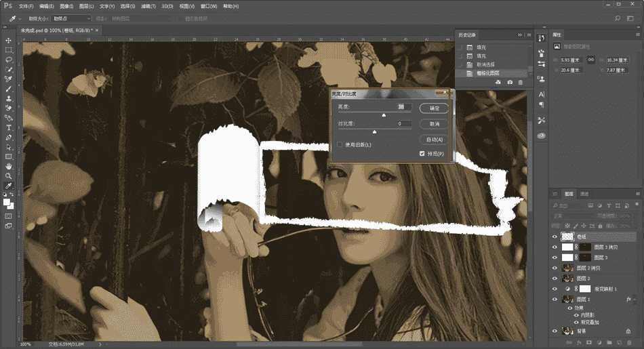Enable the 使用旧版 checkbox
The width and height of the screenshot is (644, 349).
[x=340, y=144]
